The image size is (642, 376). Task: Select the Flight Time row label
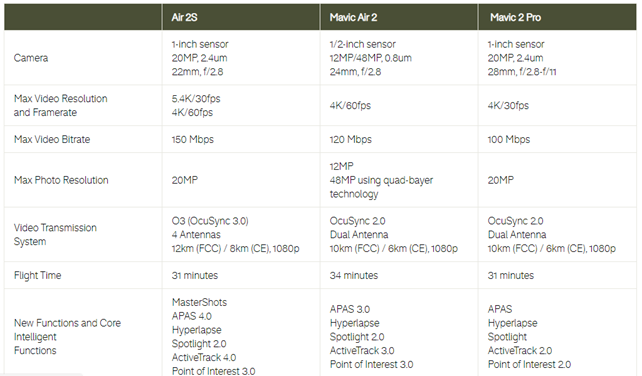pyautogui.click(x=37, y=275)
